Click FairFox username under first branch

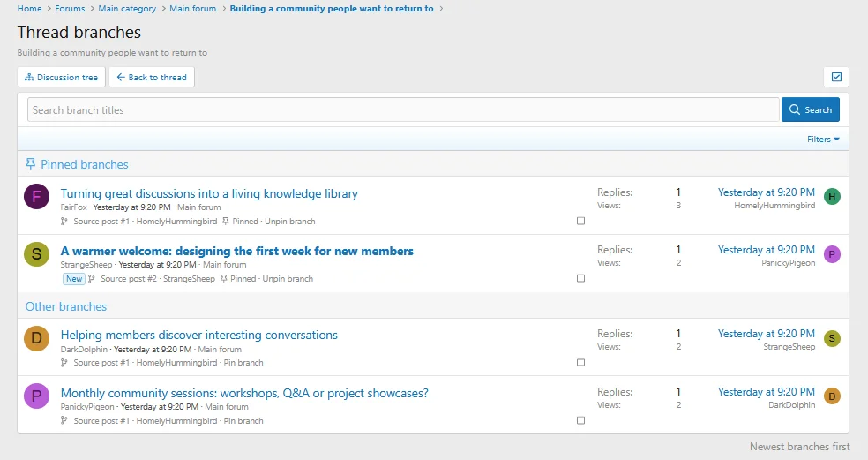(x=73, y=207)
